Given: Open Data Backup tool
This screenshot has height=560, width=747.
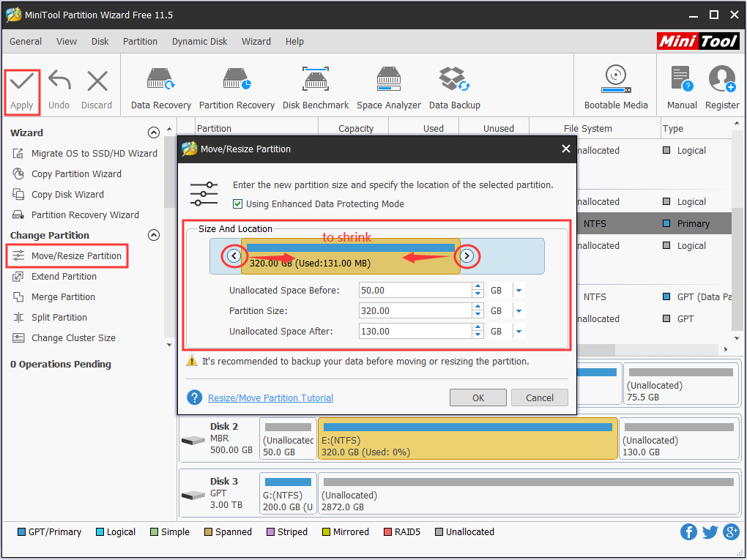Looking at the screenshot, I should (455, 89).
